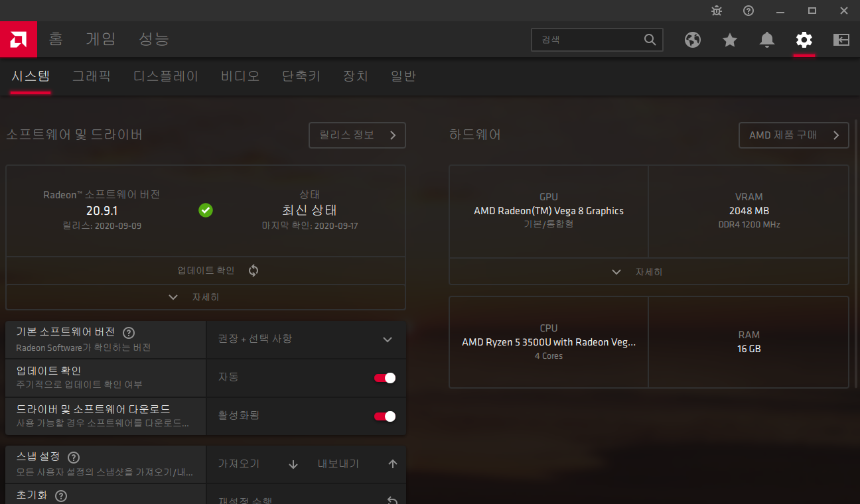Click the 하드웨어 heading
This screenshot has width=860, height=504.
tap(475, 135)
